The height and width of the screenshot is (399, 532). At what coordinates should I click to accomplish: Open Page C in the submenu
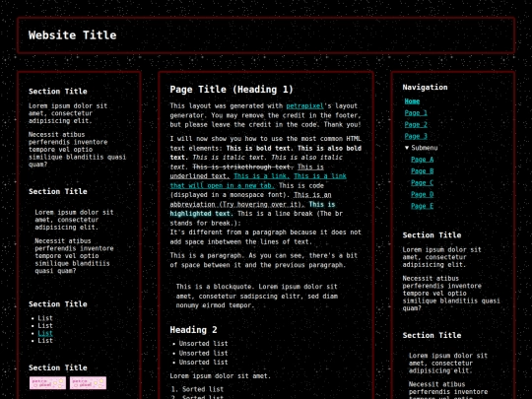[x=422, y=182]
